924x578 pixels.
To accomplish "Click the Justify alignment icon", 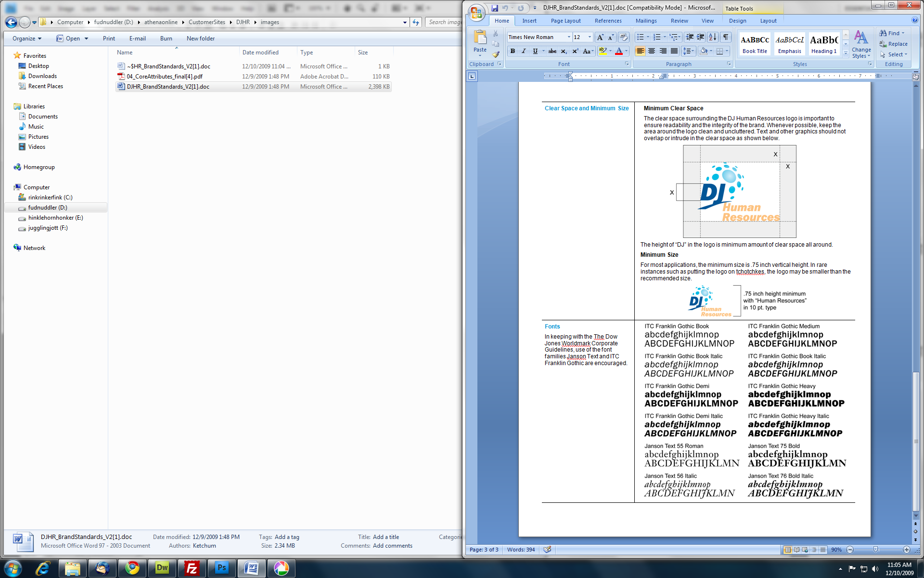I will tap(674, 51).
